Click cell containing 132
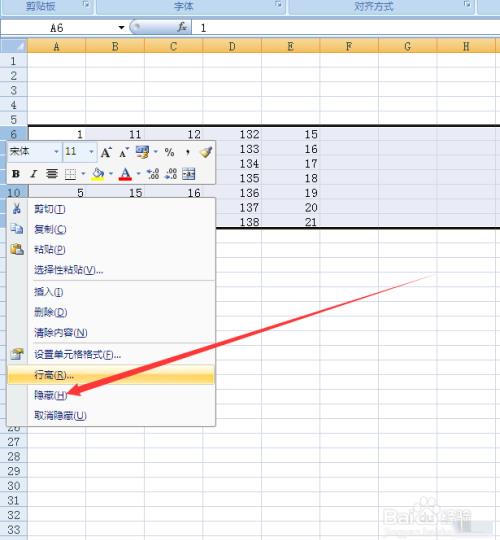The height and width of the screenshot is (540, 500). tap(232, 134)
